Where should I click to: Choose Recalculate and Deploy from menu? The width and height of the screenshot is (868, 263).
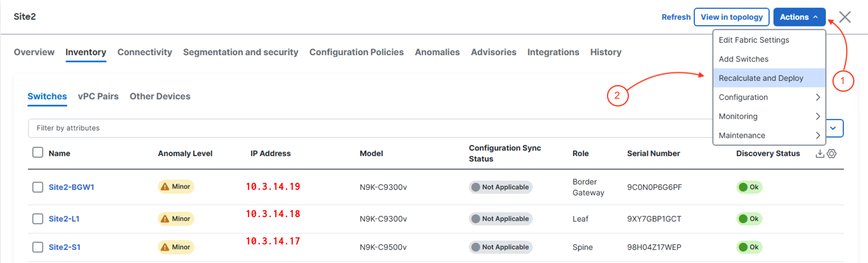[x=760, y=78]
